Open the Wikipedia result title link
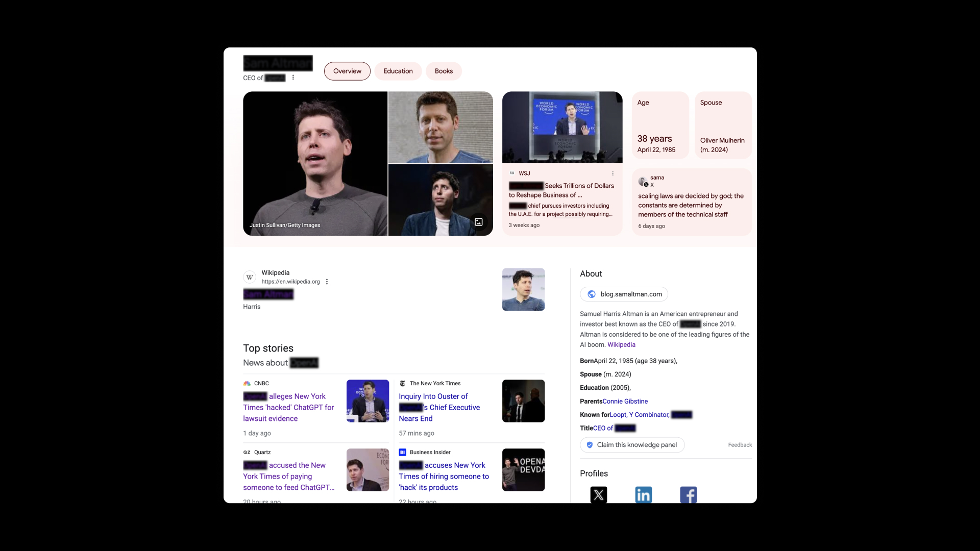Screen dimensions: 980x551 [268, 294]
